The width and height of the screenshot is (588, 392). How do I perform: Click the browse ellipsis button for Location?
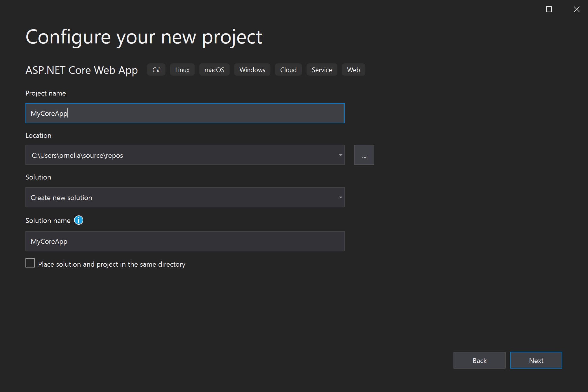pyautogui.click(x=364, y=155)
